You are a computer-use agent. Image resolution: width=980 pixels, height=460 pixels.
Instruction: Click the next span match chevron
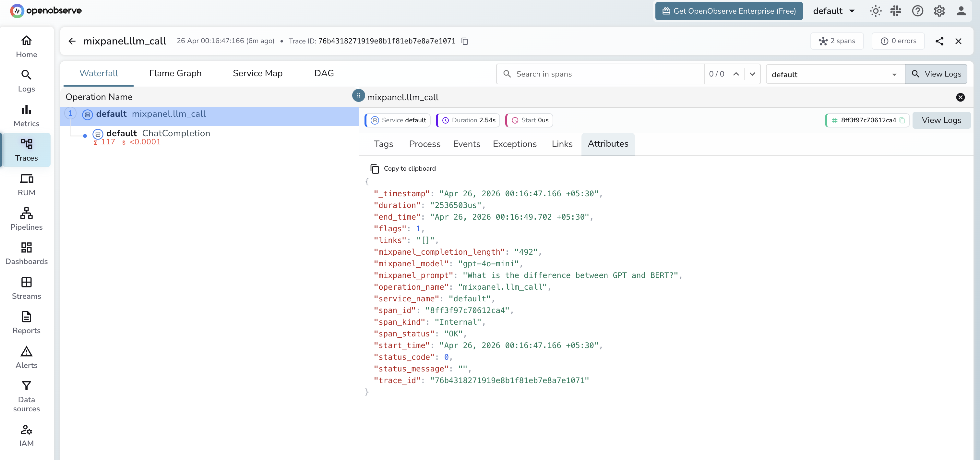(752, 74)
